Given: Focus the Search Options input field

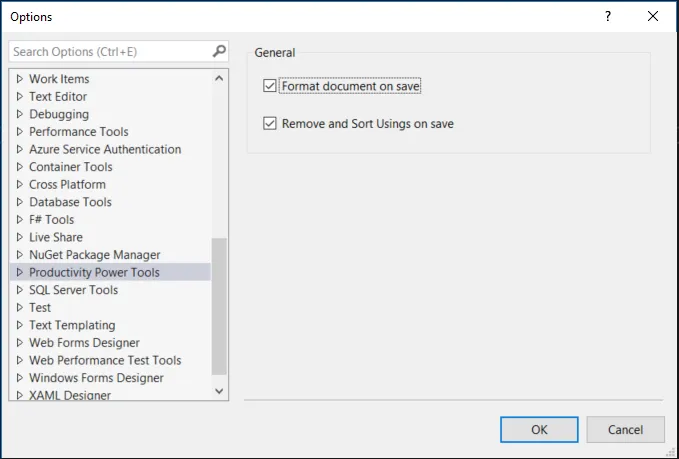Looking at the screenshot, I should pyautogui.click(x=108, y=51).
